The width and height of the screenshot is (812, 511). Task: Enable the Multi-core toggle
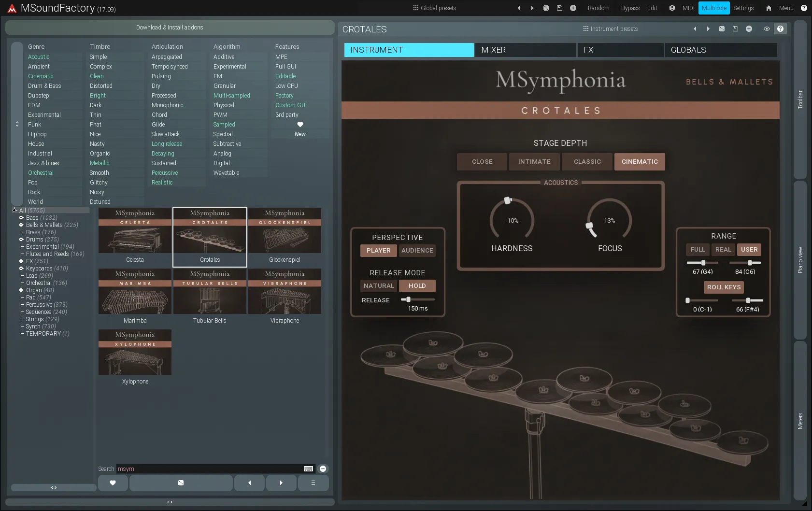(x=714, y=8)
